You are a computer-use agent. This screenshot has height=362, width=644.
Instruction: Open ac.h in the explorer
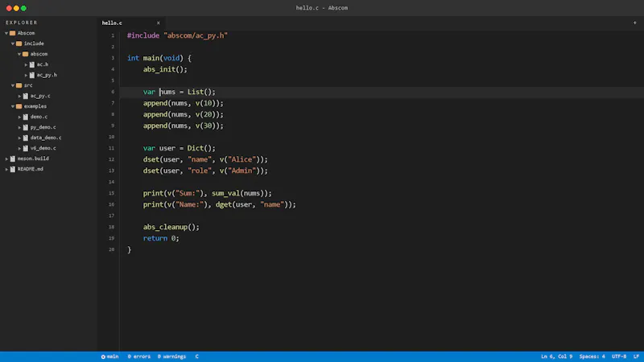(43, 64)
